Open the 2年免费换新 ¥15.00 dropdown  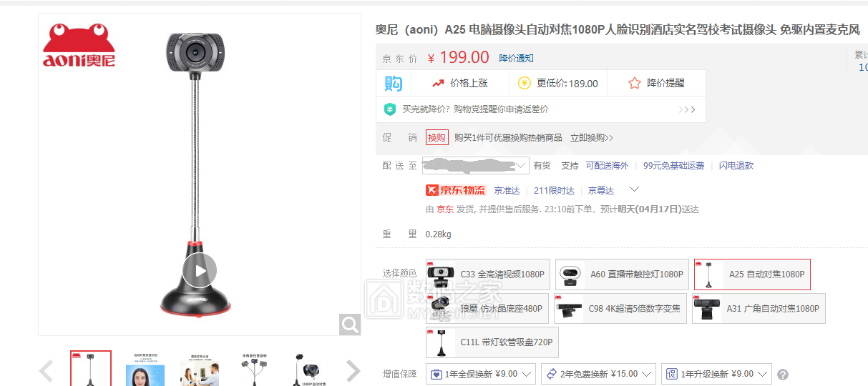[x=598, y=374]
